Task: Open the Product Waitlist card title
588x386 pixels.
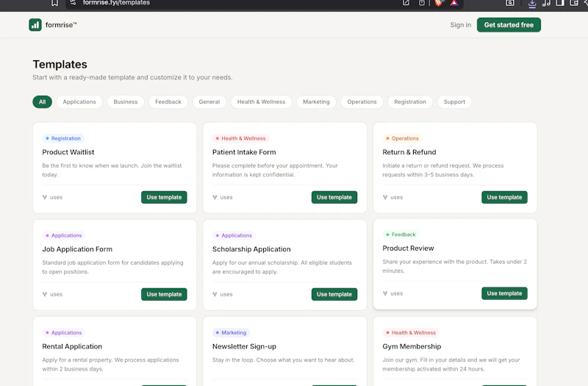Action: click(x=68, y=152)
